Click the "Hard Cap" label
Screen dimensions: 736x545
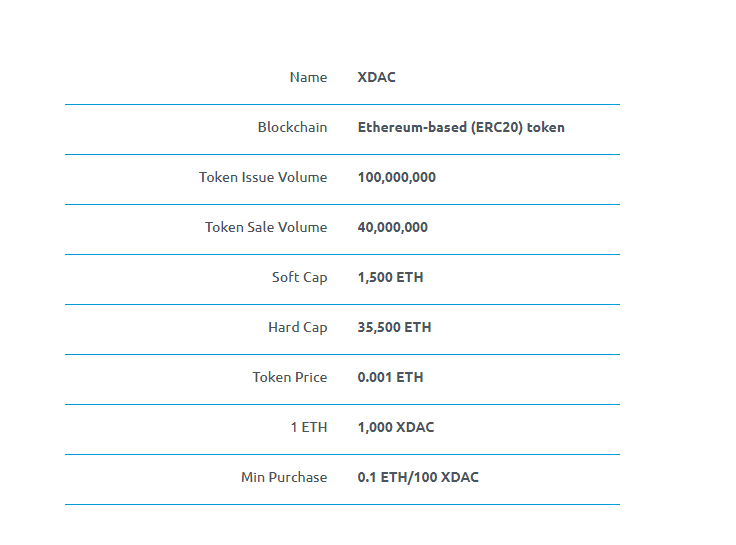pos(297,327)
